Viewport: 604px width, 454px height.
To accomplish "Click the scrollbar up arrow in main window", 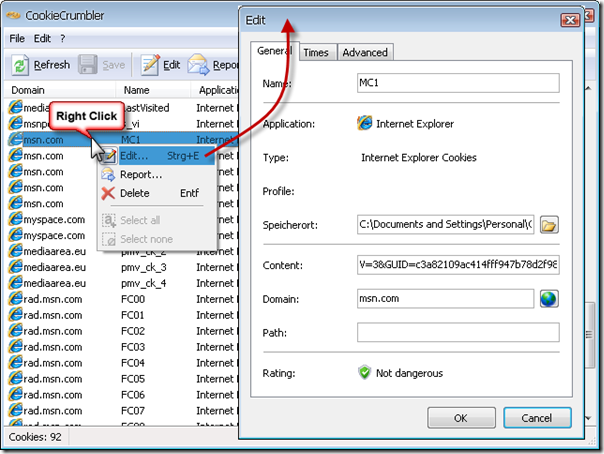I will [x=589, y=89].
